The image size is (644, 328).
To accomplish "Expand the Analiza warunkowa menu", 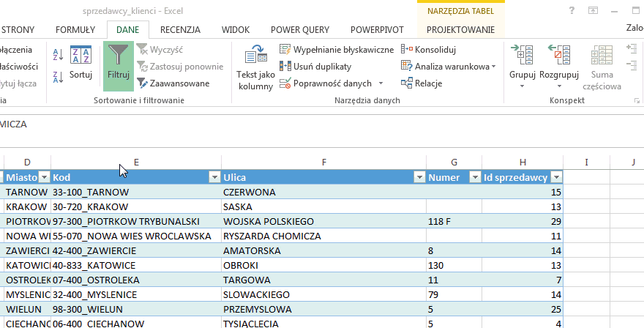I will click(x=493, y=67).
